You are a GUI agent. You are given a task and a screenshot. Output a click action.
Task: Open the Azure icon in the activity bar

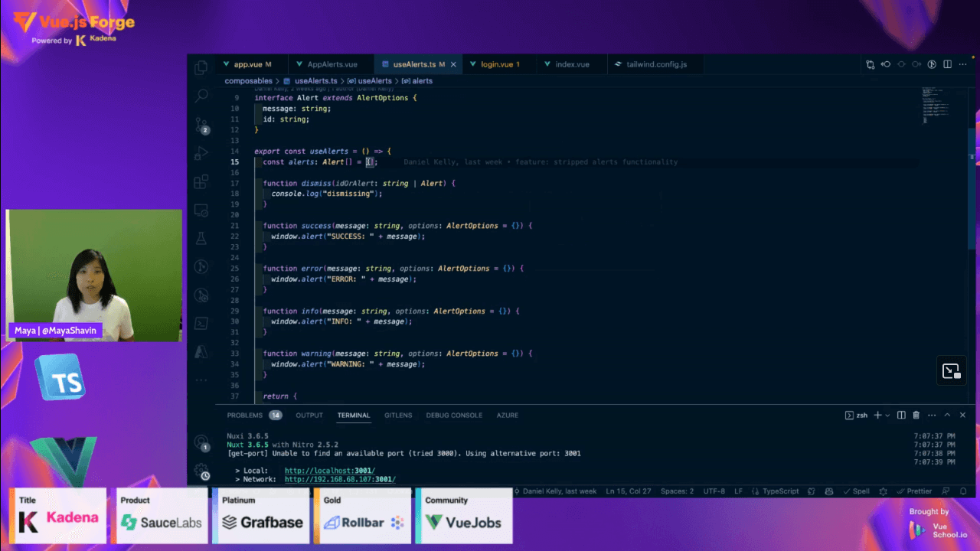click(x=201, y=352)
